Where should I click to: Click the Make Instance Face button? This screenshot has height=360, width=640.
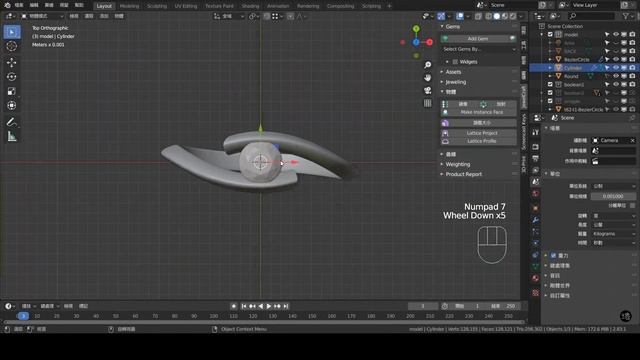tap(482, 112)
